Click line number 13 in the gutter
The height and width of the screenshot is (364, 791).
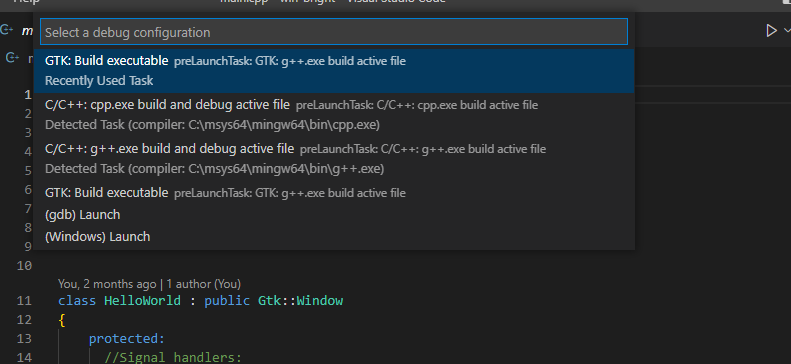pos(24,339)
